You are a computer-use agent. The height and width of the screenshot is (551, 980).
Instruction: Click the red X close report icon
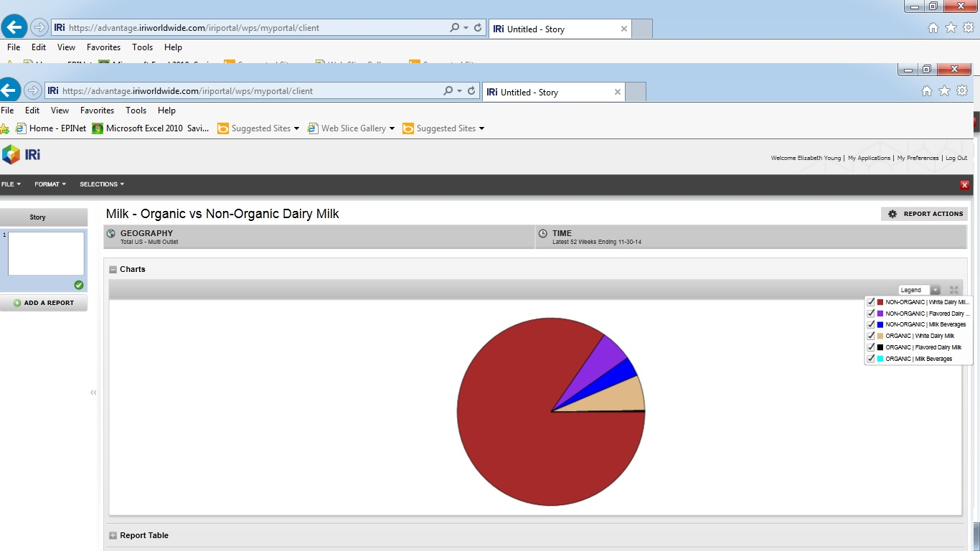click(964, 185)
